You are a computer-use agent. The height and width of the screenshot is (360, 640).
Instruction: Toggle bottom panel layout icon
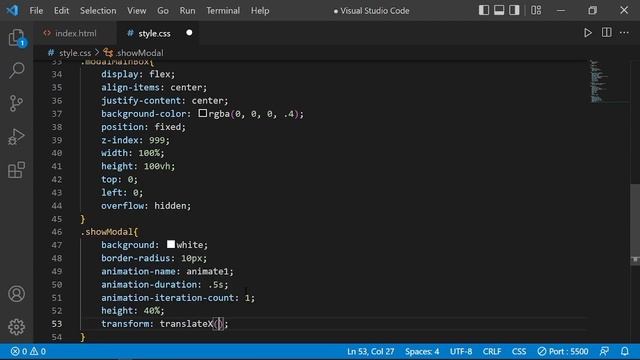(x=499, y=10)
